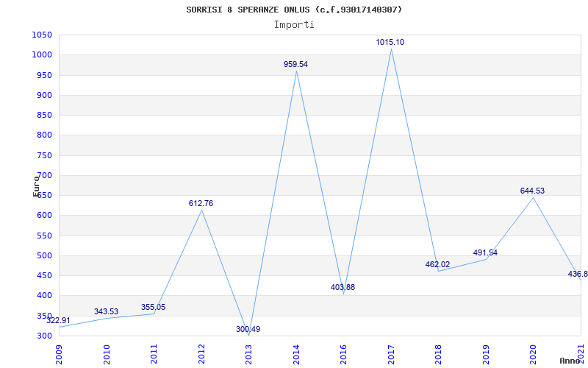Click the 600 y-axis tick label
The width and height of the screenshot is (588, 368).
pyautogui.click(x=44, y=216)
